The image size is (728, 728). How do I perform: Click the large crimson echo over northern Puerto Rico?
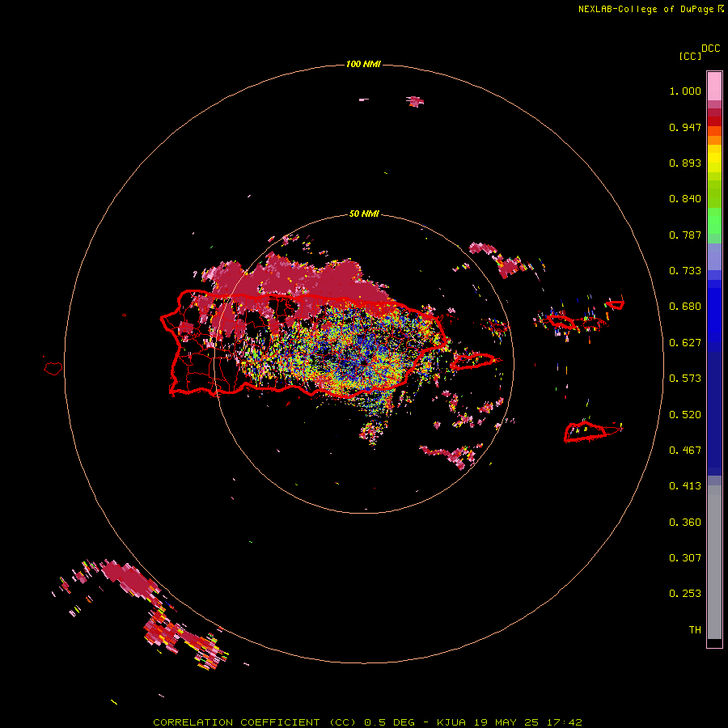[297, 283]
